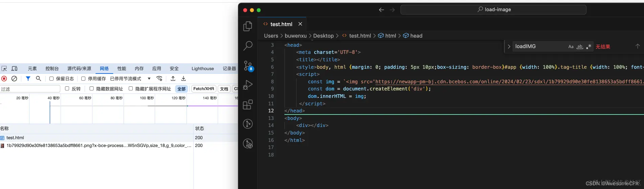This screenshot has height=189, width=644.
Task: Switch to 网络 DevTools tab
Action: (x=104, y=68)
